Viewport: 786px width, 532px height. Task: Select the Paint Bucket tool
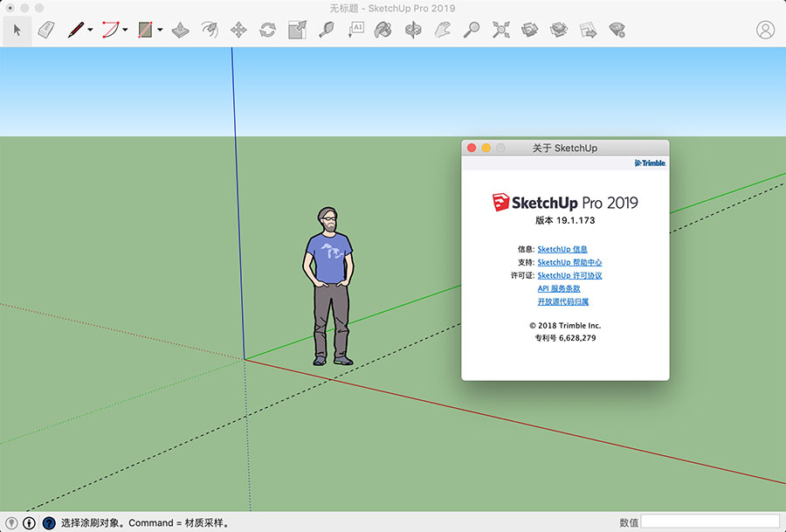tap(383, 30)
